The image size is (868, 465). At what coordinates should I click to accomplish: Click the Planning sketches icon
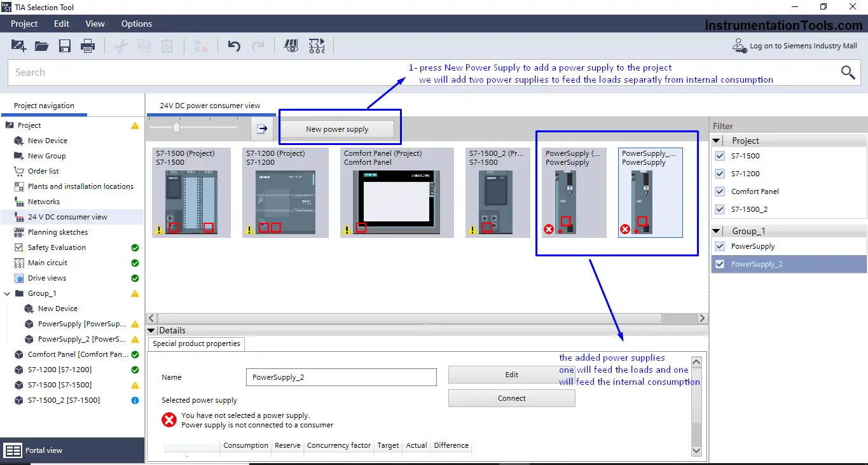[19, 232]
